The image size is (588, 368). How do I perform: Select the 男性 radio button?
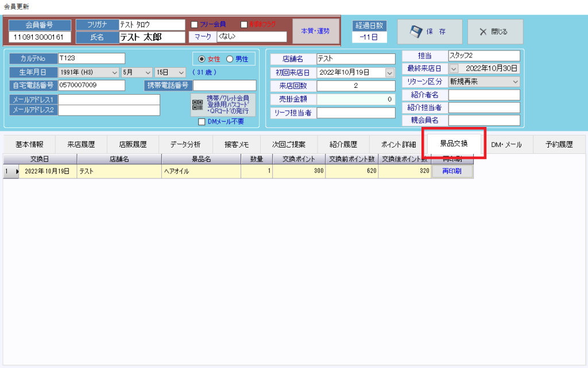pos(230,59)
